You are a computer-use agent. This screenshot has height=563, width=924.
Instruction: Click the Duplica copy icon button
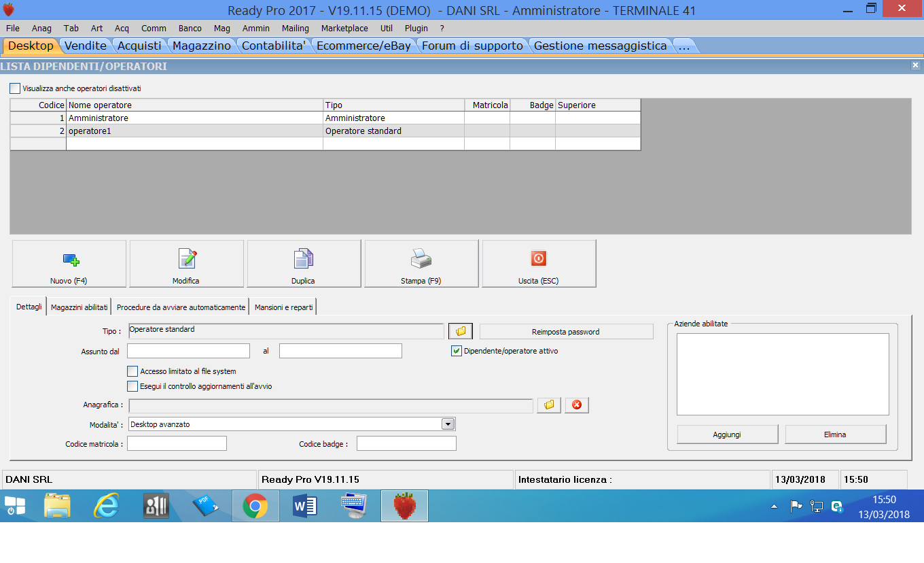click(x=304, y=259)
